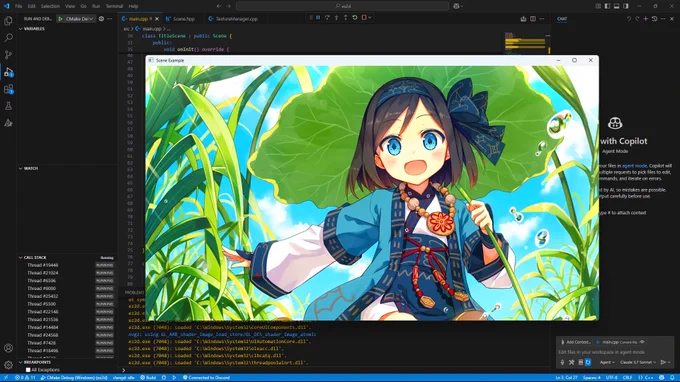
Task: Toggle the secondary side bar
Action: [x=626, y=6]
